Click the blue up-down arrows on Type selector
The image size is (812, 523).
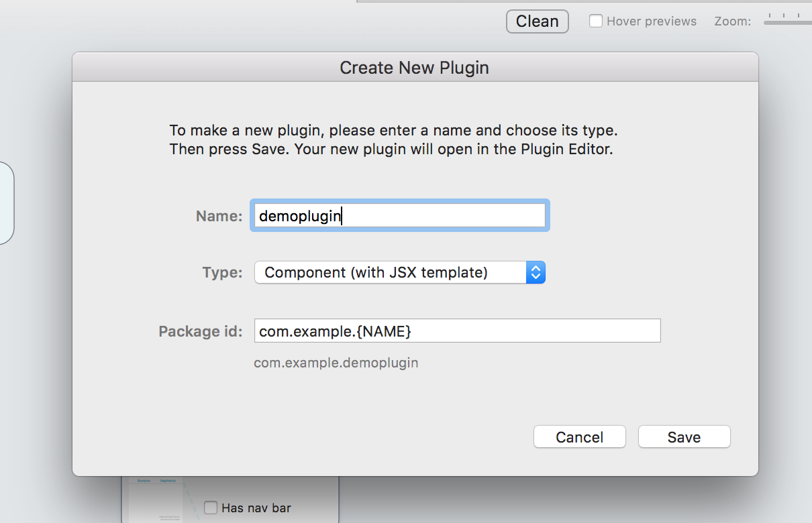pyautogui.click(x=536, y=273)
